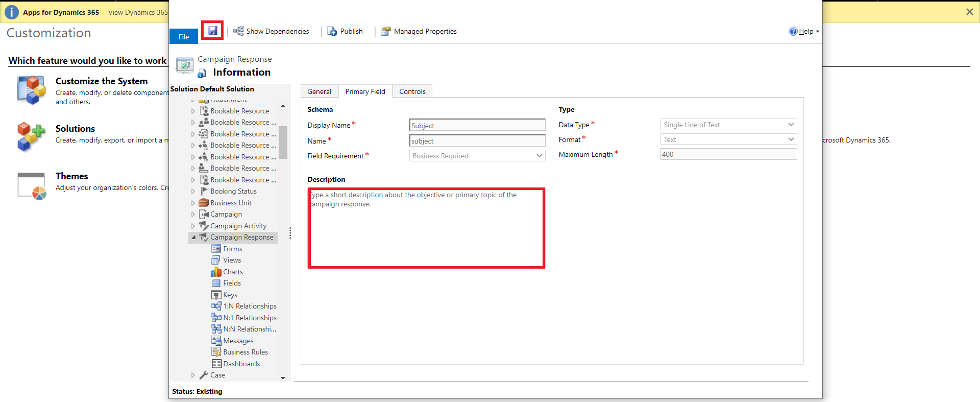Click the Campaign entity icon
This screenshot has height=402, width=980.
click(x=204, y=215)
